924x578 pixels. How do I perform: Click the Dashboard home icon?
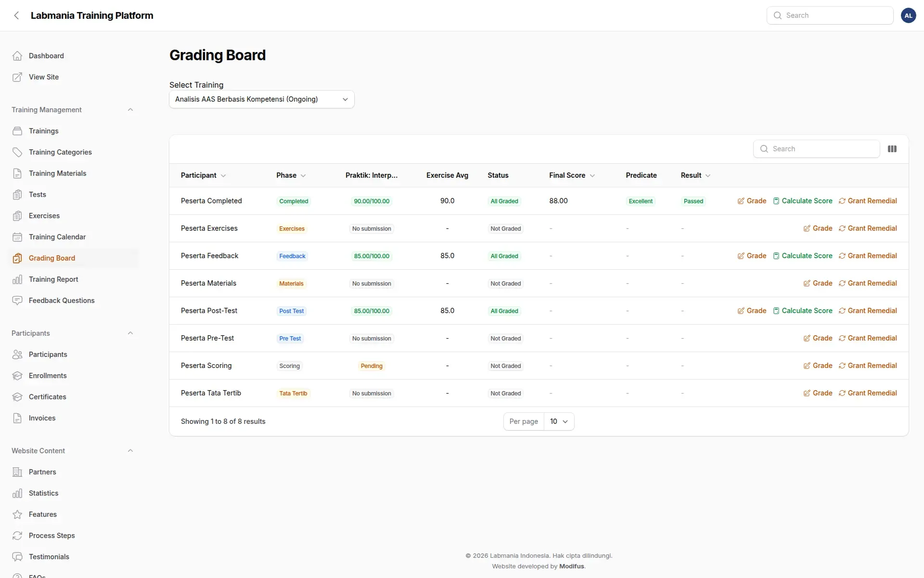click(17, 56)
